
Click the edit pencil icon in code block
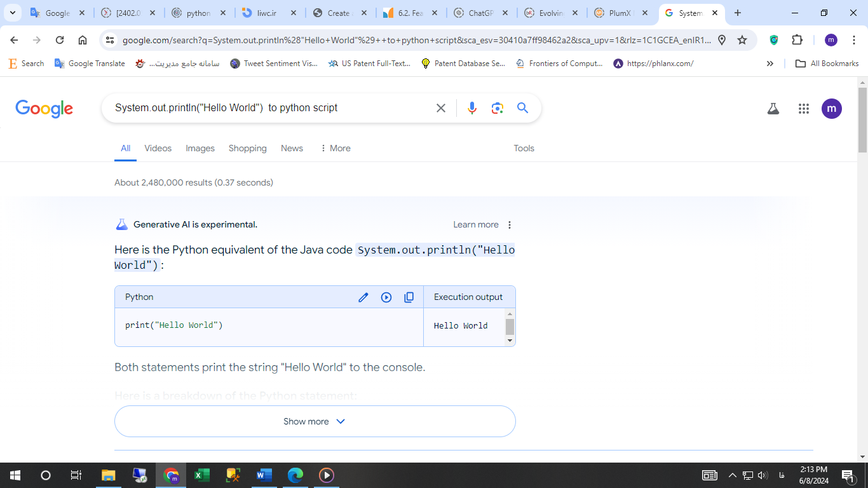pyautogui.click(x=363, y=297)
